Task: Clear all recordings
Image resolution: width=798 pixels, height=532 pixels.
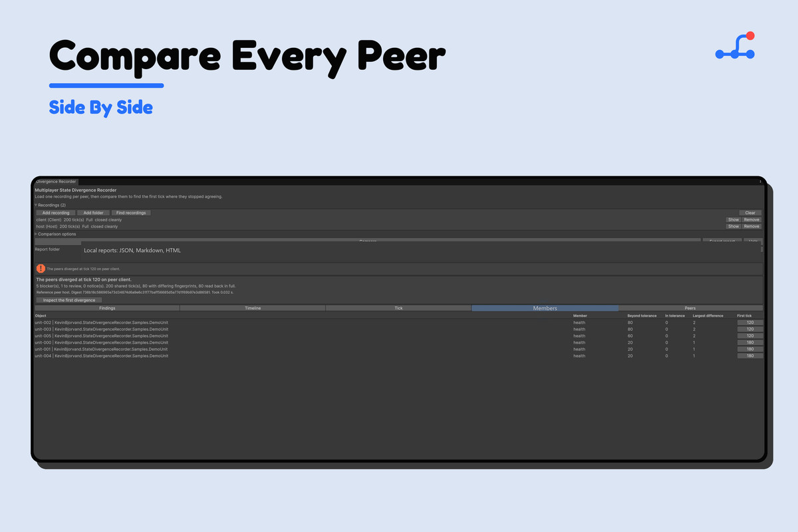Action: [x=750, y=213]
